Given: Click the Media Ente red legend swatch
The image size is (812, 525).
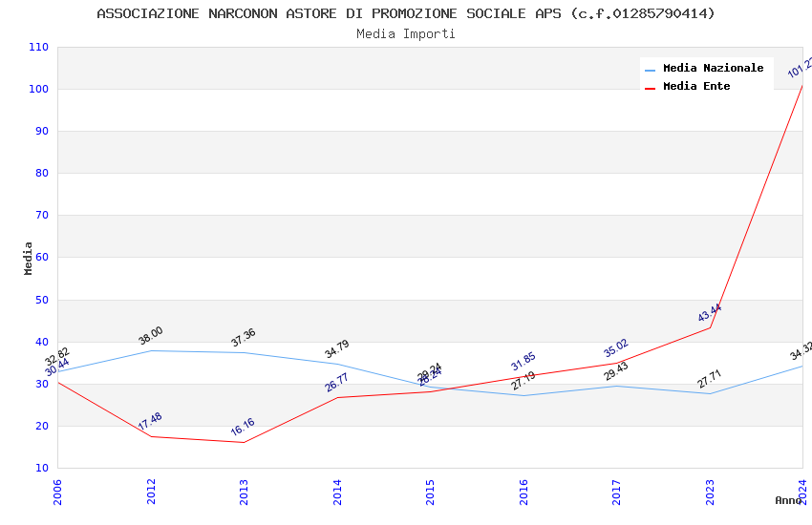Looking at the screenshot, I should [650, 89].
